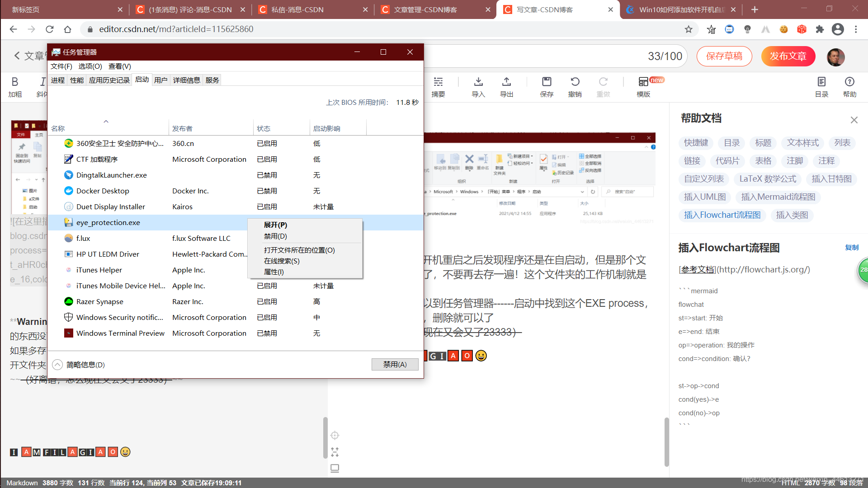
Task: Click the 撤销 undo icon
Action: [x=575, y=82]
